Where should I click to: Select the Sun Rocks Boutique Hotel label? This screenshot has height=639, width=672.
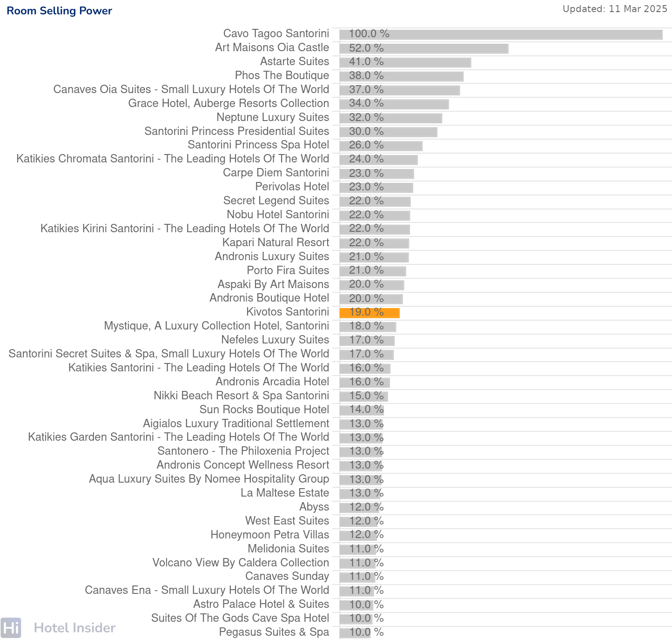264,410
